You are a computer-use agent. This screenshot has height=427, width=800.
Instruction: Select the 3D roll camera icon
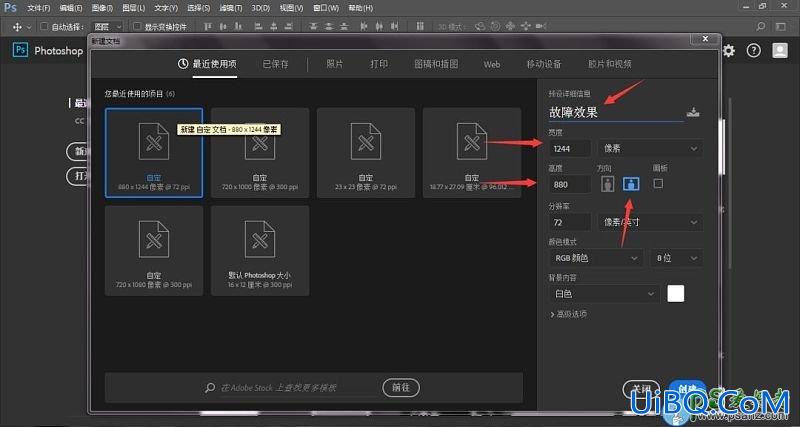(495, 27)
